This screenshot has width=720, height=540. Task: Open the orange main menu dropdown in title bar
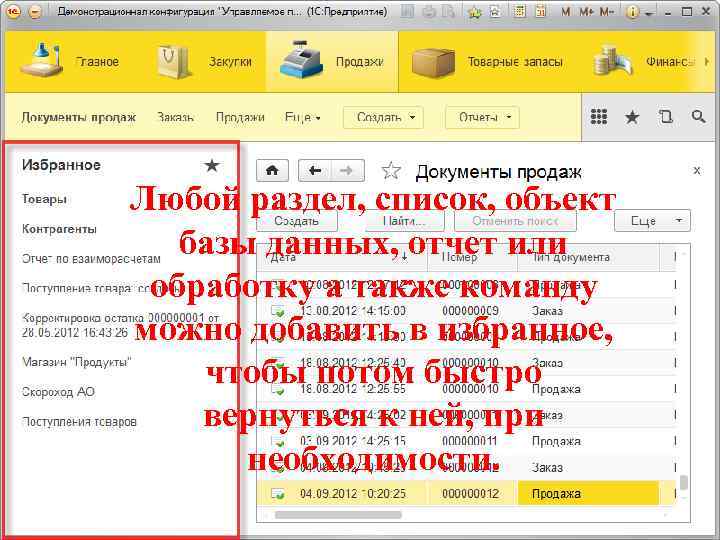tap(35, 11)
